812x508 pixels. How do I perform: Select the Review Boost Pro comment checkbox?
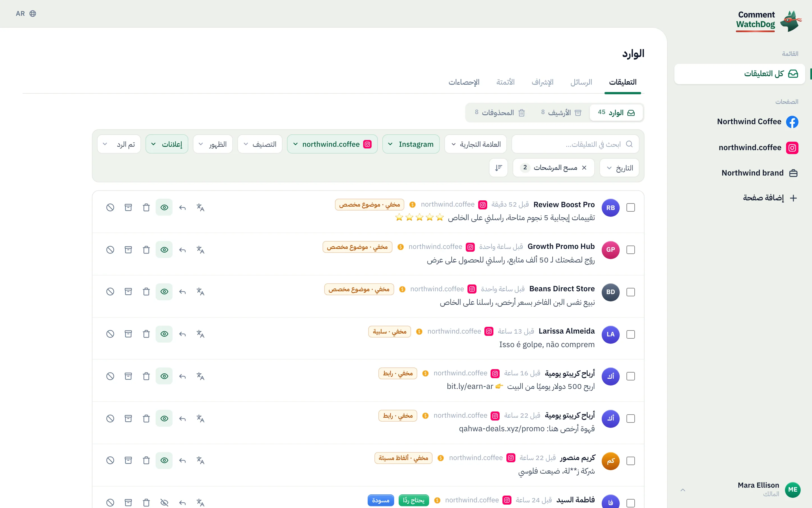pyautogui.click(x=630, y=208)
